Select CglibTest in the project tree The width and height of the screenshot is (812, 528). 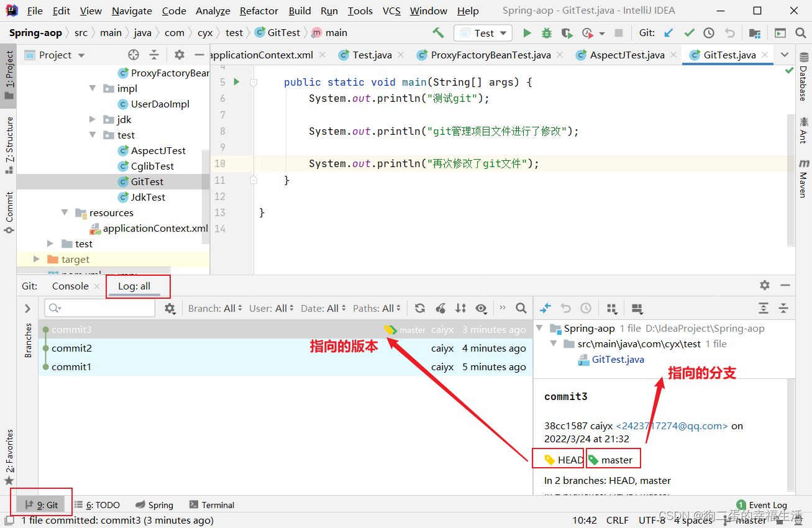pos(152,166)
